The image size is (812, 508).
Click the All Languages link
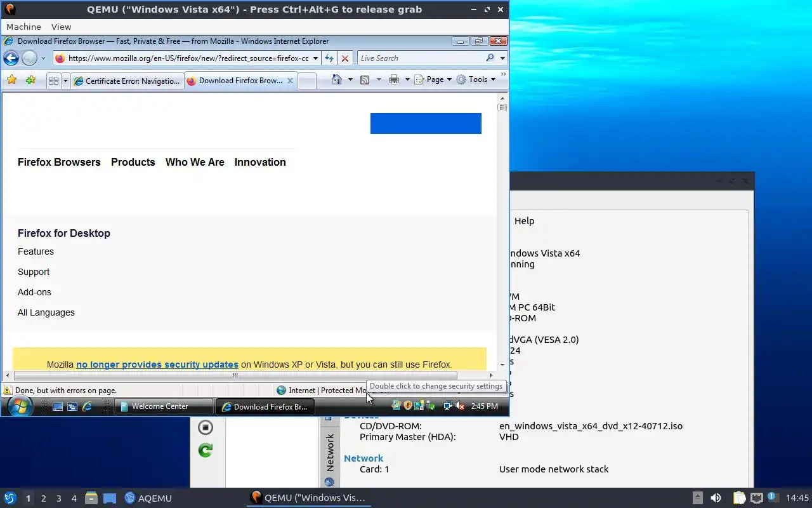(46, 312)
